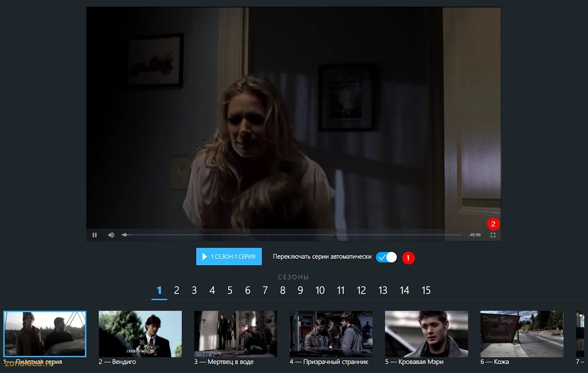The height and width of the screenshot is (373, 588).
Task: Select season 4 tab
Action: click(212, 291)
